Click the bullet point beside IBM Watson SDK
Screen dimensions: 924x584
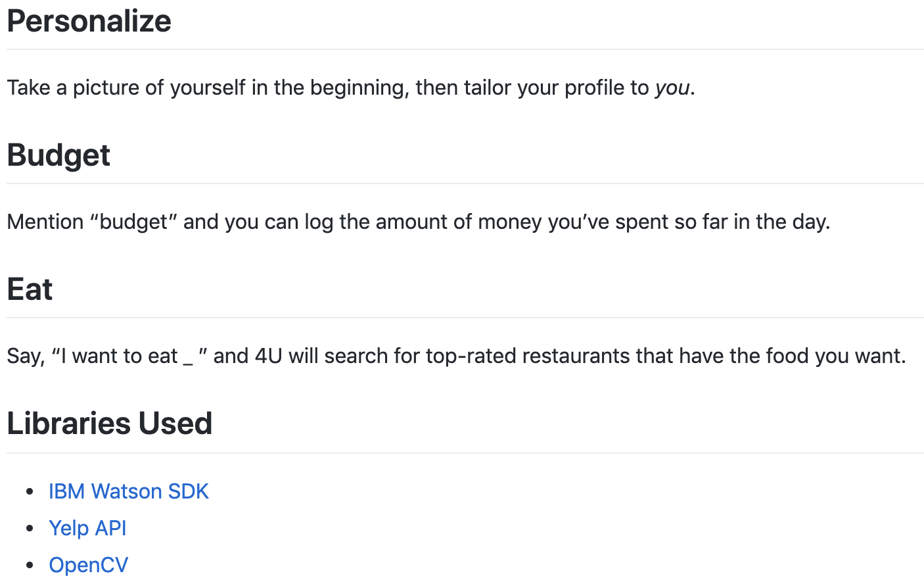(x=30, y=491)
